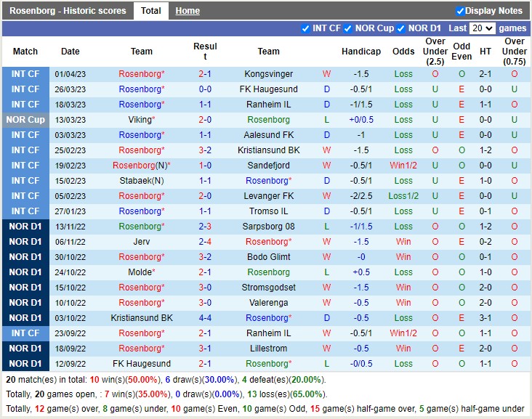Open the Lillestrom team page
The height and width of the screenshot is (419, 532).
tap(268, 349)
